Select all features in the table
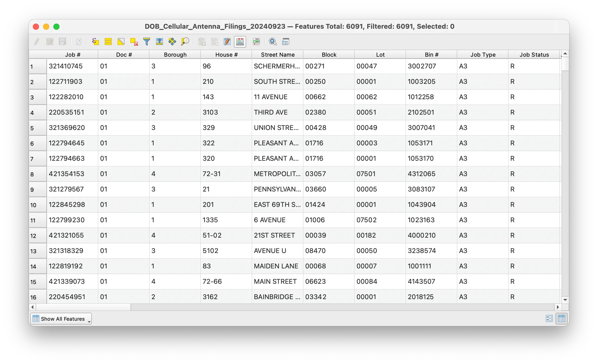The image size is (598, 364). tap(108, 42)
